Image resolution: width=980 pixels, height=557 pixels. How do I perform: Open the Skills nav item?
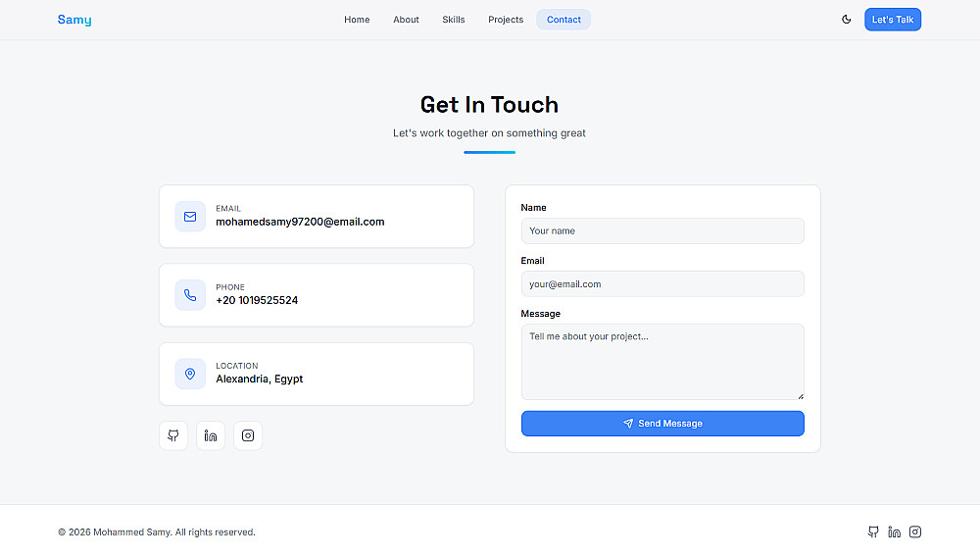coord(454,20)
